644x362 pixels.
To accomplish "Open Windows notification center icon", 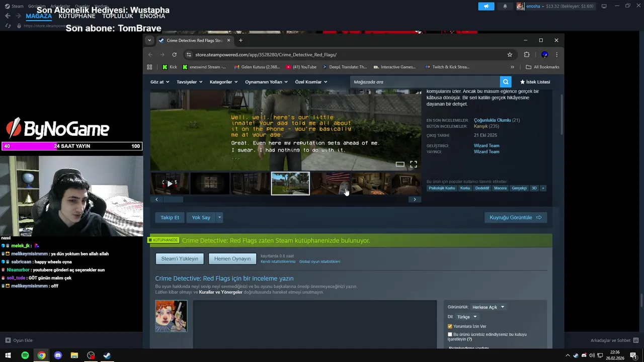I will (633, 355).
